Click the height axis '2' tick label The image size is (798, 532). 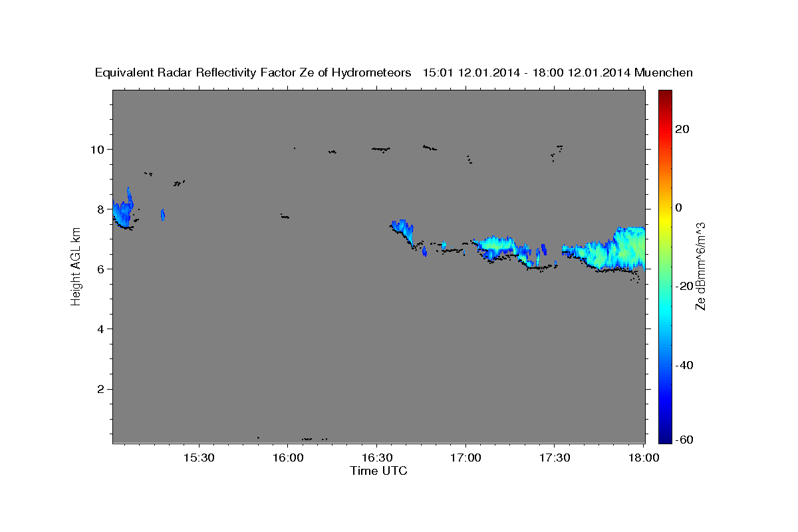click(102, 389)
